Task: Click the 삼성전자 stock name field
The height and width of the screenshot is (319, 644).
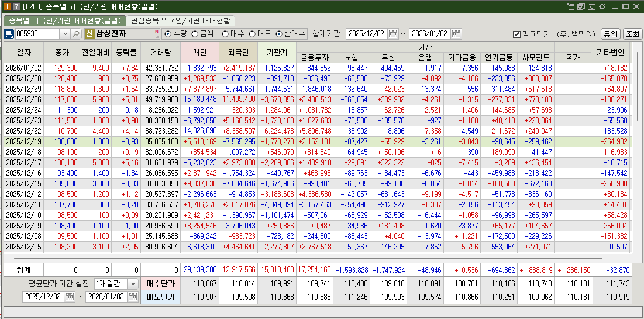Action: (x=123, y=34)
